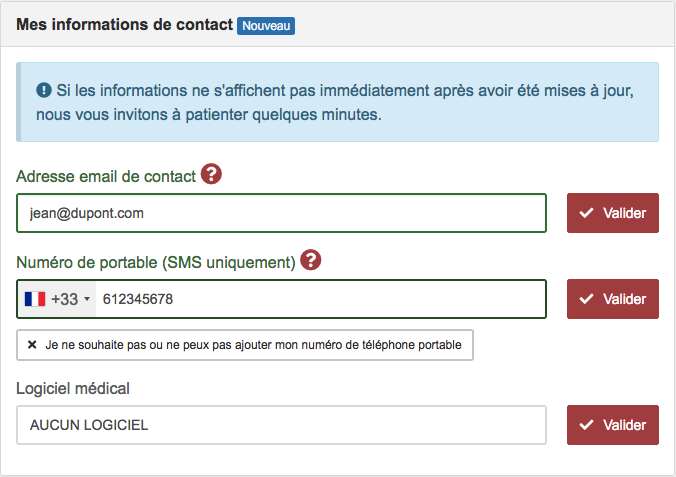This screenshot has width=676, height=477.
Task: Select 'Je ne souhaite pas' phone opt-out
Action: pyautogui.click(x=245, y=345)
